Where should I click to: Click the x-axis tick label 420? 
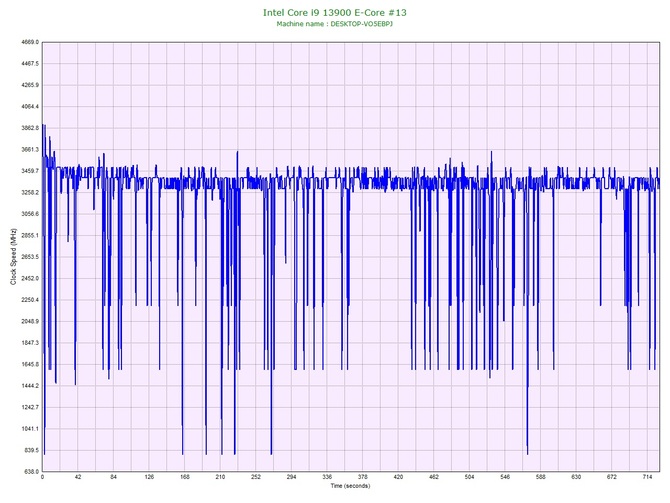[398, 477]
